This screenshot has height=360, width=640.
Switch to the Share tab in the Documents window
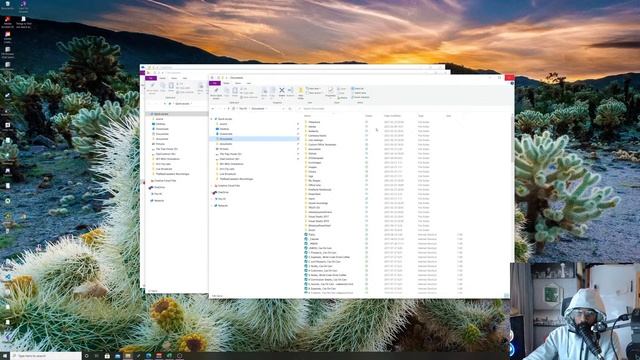(x=238, y=83)
